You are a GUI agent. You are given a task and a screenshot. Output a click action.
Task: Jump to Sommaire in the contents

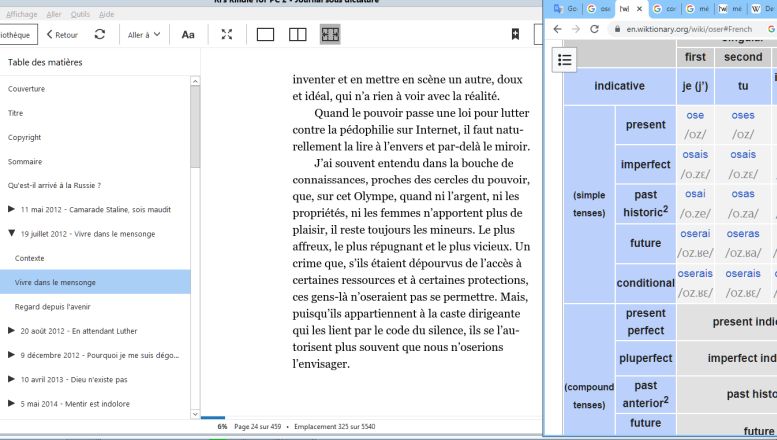tap(25, 162)
